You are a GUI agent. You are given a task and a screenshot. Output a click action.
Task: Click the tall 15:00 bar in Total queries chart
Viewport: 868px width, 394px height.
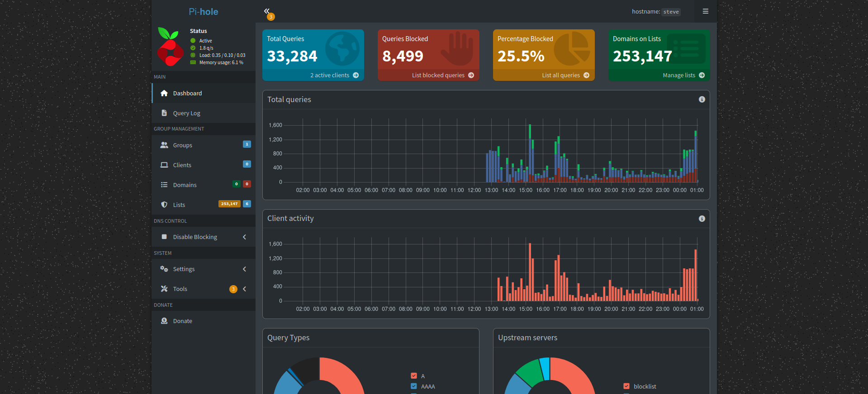[530, 153]
